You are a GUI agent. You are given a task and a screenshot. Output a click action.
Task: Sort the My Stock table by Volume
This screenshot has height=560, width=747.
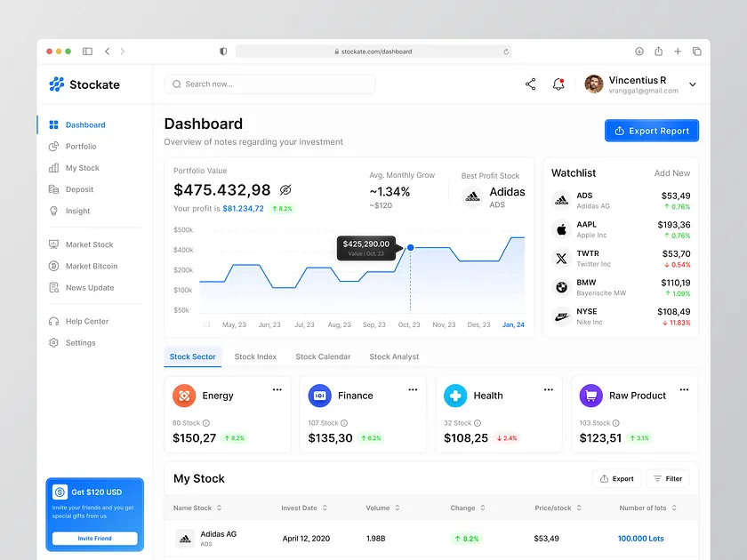(382, 508)
